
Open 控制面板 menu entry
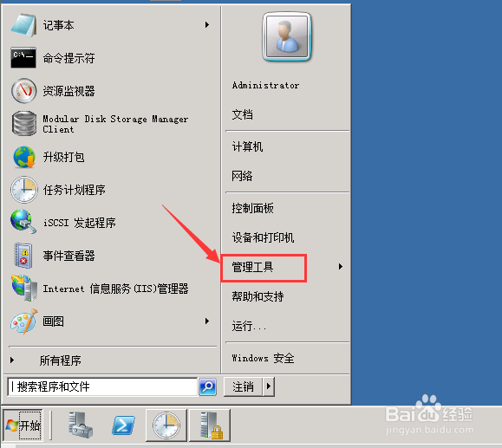[252, 208]
